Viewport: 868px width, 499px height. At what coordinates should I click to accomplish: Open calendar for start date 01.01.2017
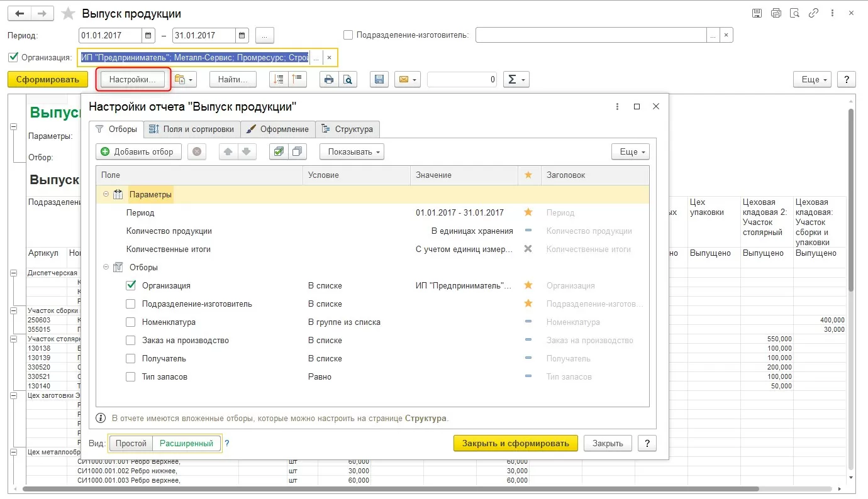coord(148,36)
